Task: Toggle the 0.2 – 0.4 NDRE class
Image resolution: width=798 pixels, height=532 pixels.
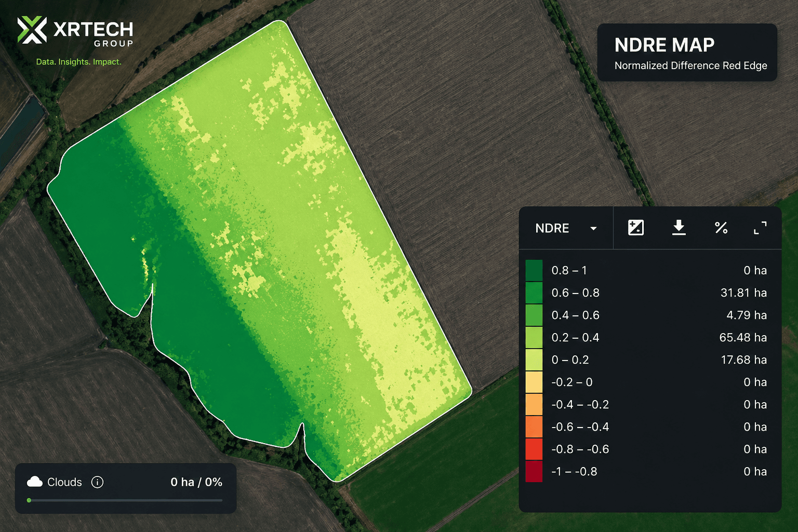Action: coord(575,337)
